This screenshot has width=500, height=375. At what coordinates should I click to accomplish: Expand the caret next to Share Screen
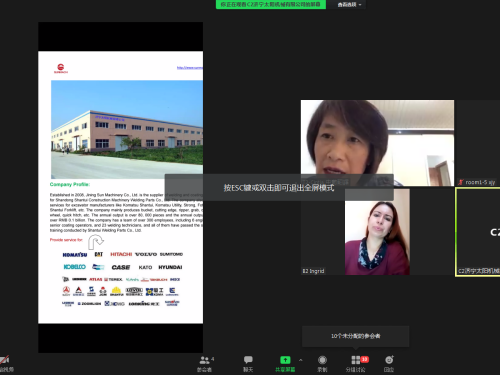pos(301,360)
